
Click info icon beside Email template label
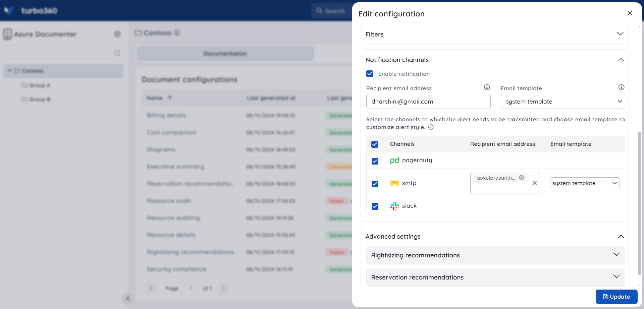(621, 87)
